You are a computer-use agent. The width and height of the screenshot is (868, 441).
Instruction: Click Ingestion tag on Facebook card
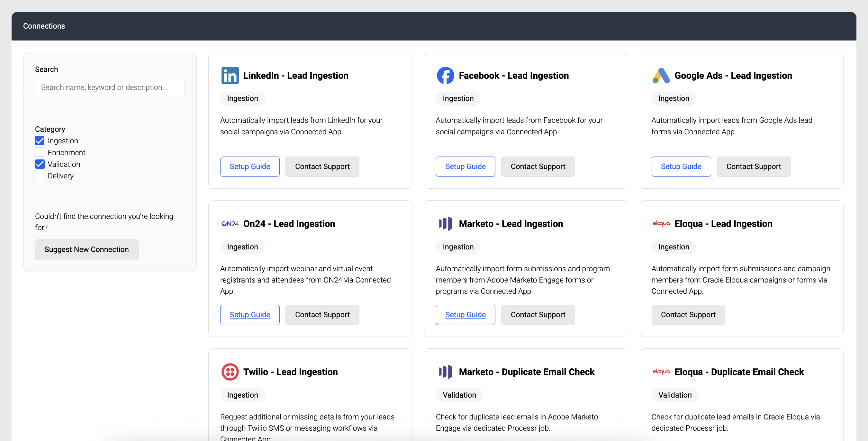[458, 98]
